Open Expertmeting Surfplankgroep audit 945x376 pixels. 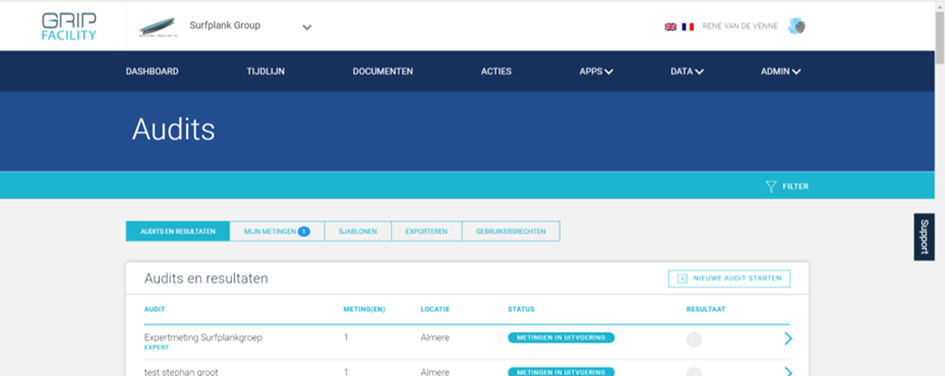203,337
